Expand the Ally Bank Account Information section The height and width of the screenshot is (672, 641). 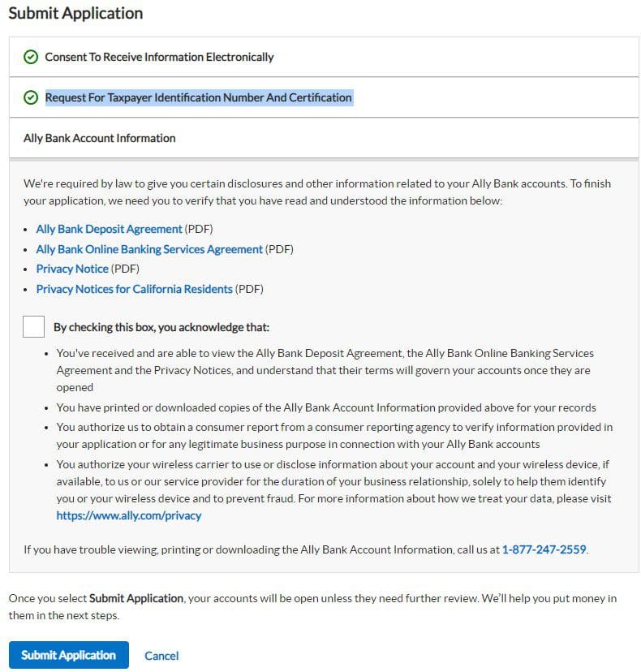coord(98,138)
